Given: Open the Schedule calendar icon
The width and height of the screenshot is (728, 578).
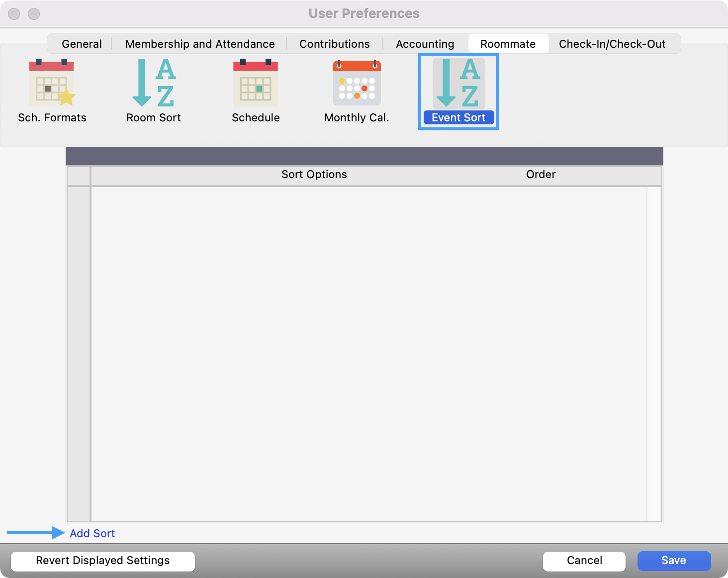Looking at the screenshot, I should [256, 83].
